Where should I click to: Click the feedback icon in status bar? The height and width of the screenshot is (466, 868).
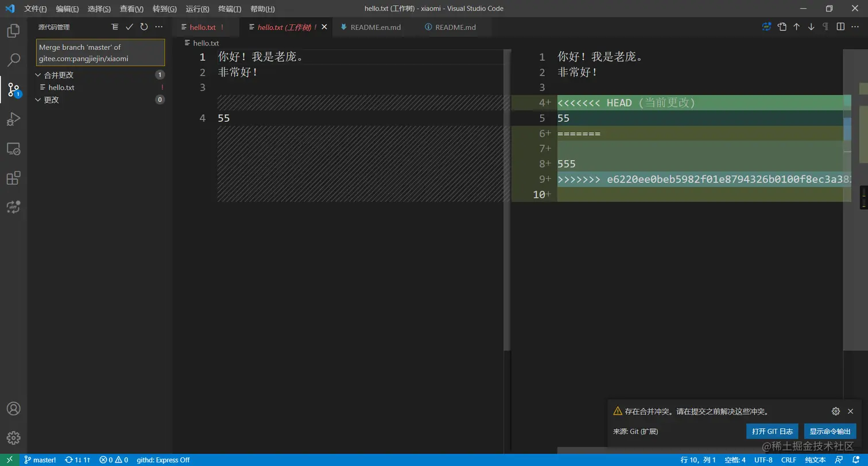pos(839,460)
